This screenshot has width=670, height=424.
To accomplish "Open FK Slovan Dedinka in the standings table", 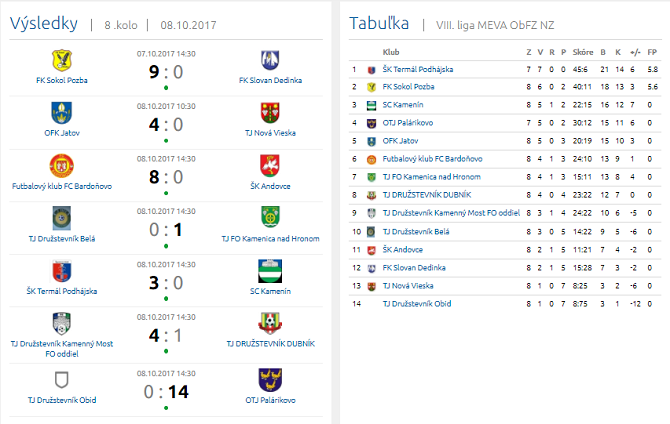I will [x=414, y=267].
